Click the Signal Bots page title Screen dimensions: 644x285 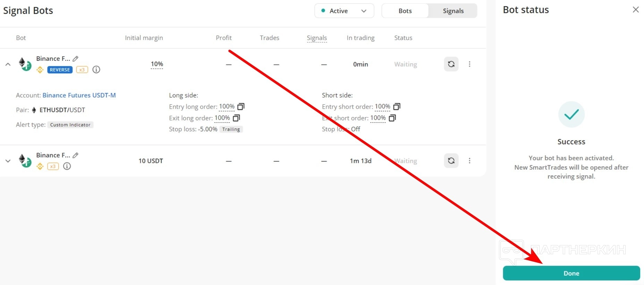click(x=28, y=10)
